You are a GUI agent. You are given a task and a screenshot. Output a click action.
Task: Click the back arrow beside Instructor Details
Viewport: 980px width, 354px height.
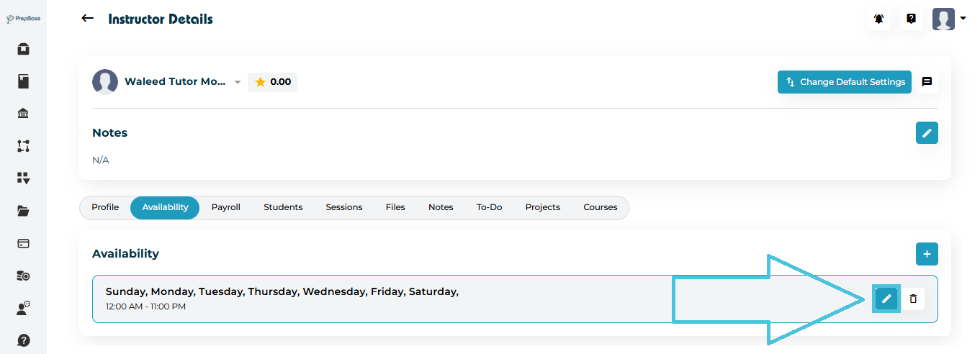pos(88,19)
